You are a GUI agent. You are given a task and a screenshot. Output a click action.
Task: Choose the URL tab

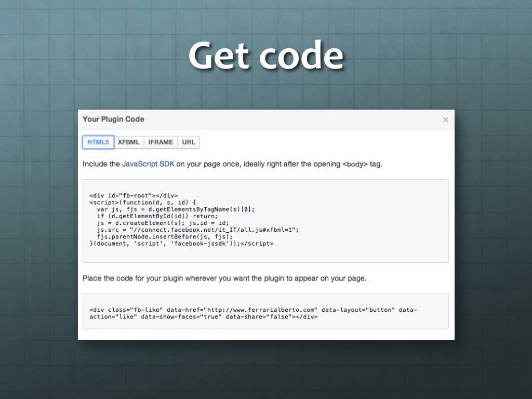click(x=189, y=142)
